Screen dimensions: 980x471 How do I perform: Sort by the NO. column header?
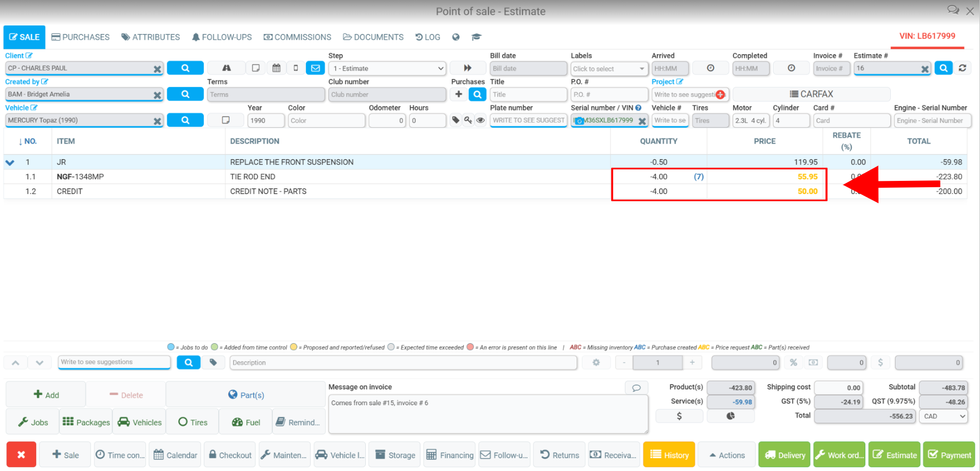pyautogui.click(x=28, y=141)
